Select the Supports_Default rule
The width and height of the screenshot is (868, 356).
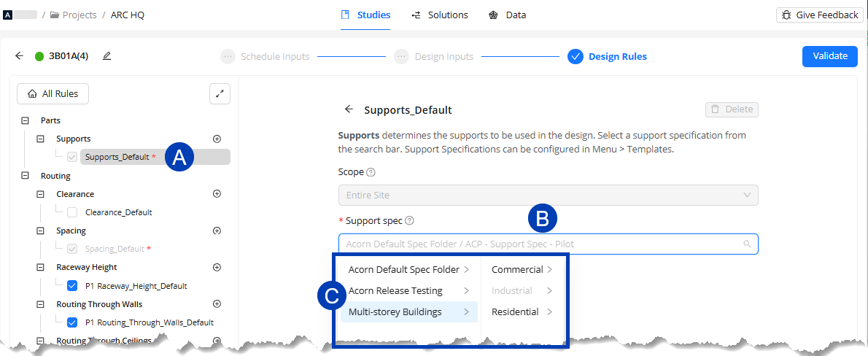(155, 158)
